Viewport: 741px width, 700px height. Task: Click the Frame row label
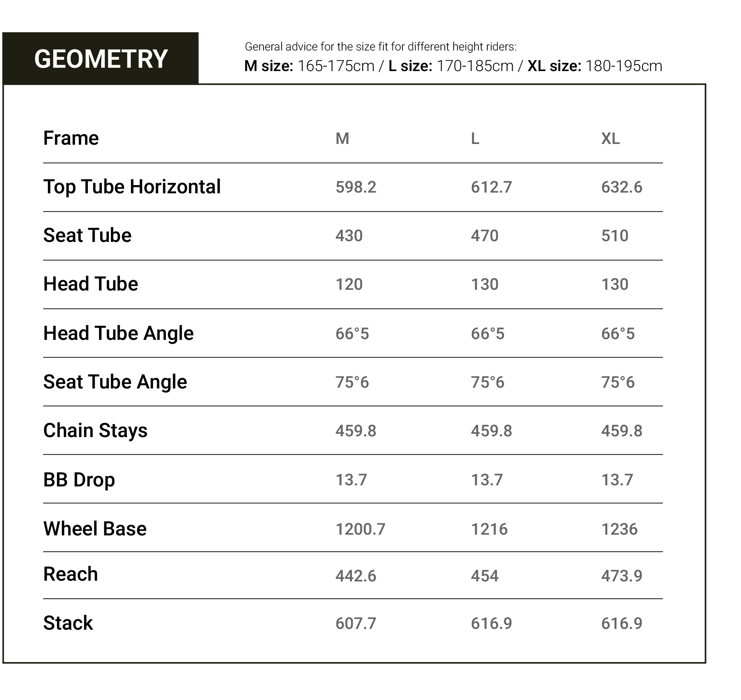tap(71, 138)
